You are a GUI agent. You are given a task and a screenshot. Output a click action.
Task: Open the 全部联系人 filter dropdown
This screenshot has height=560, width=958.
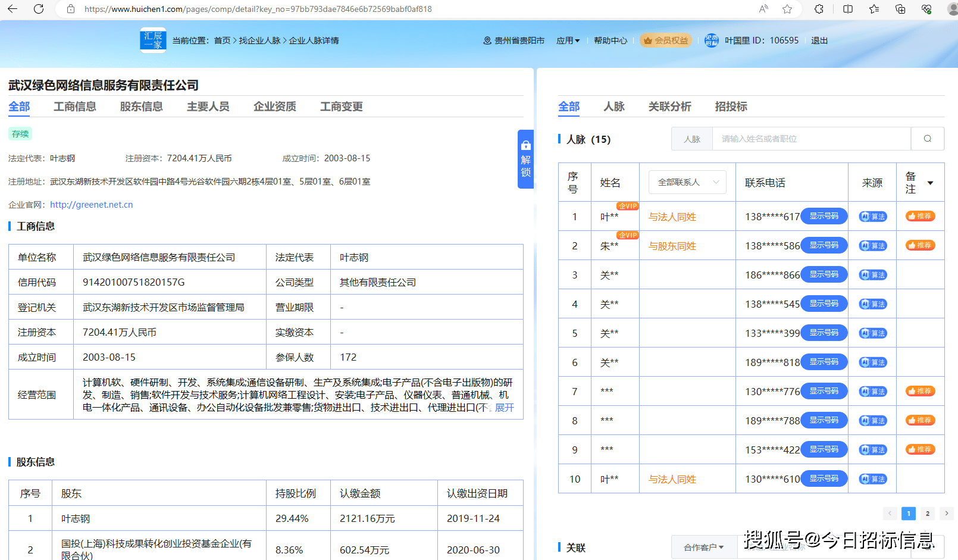pos(687,182)
